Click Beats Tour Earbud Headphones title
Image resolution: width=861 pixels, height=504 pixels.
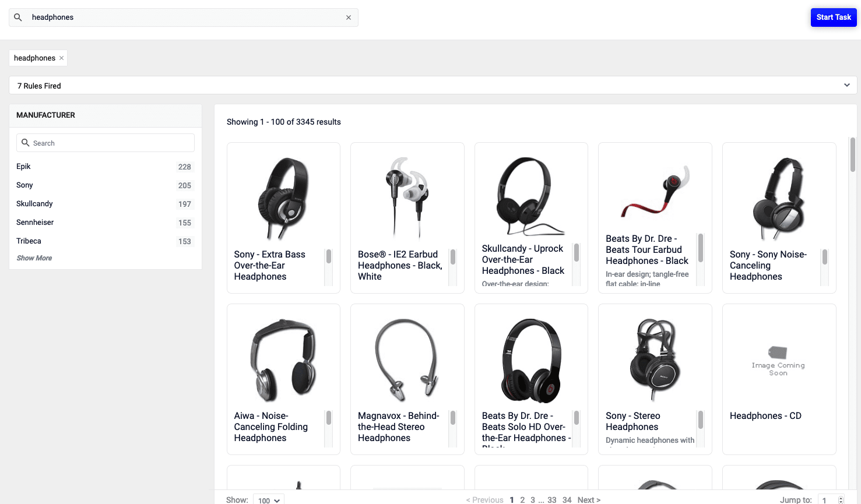click(x=646, y=250)
